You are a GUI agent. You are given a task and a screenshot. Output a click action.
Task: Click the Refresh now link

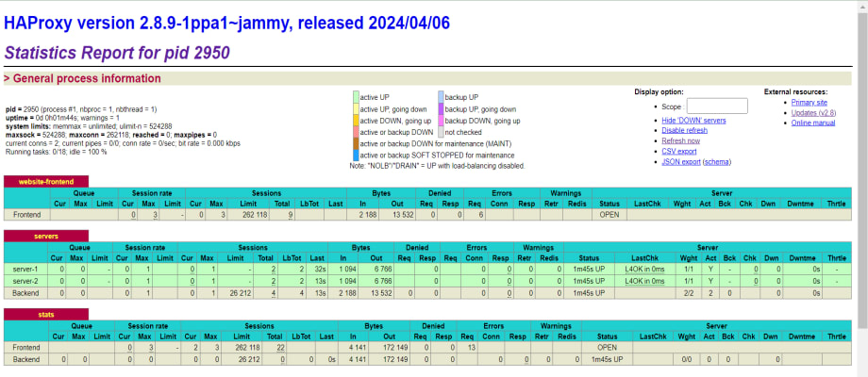681,141
